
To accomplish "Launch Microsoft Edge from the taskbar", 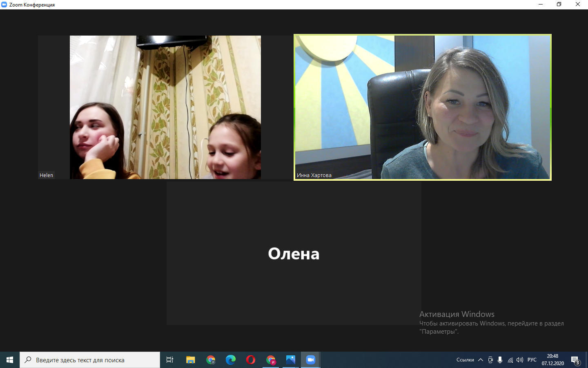I will click(231, 360).
